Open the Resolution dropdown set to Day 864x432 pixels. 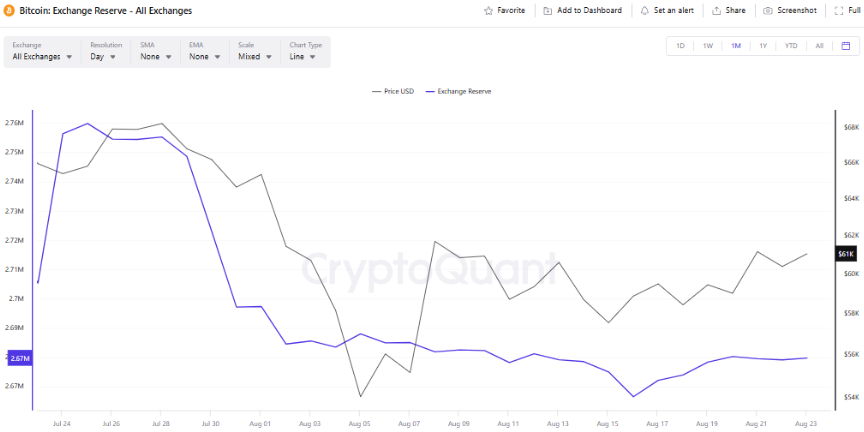(104, 57)
